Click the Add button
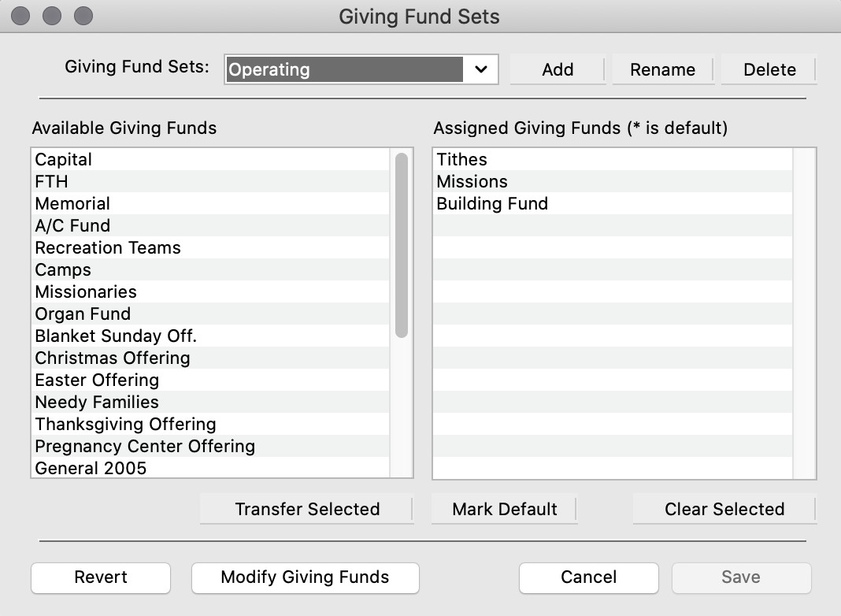841x616 pixels. click(x=558, y=69)
